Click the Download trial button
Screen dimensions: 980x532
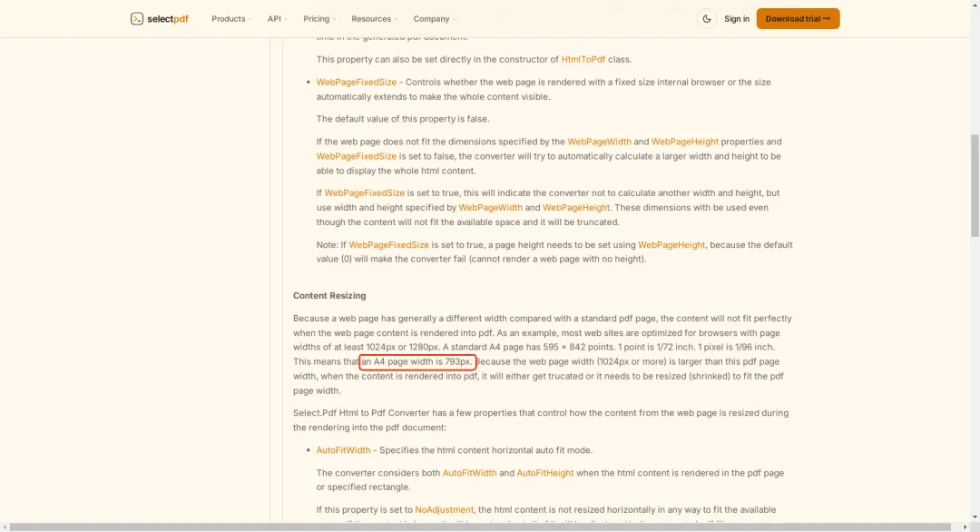coord(799,19)
